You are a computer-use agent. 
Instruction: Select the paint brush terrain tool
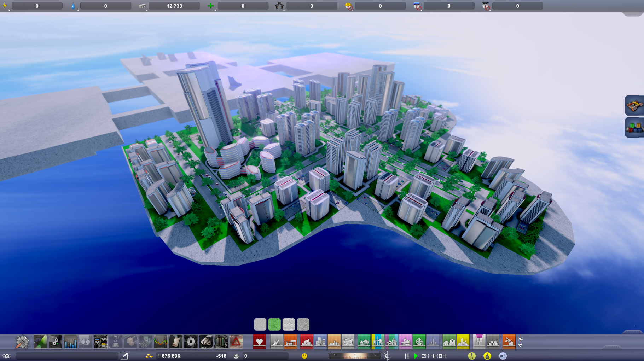click(479, 342)
